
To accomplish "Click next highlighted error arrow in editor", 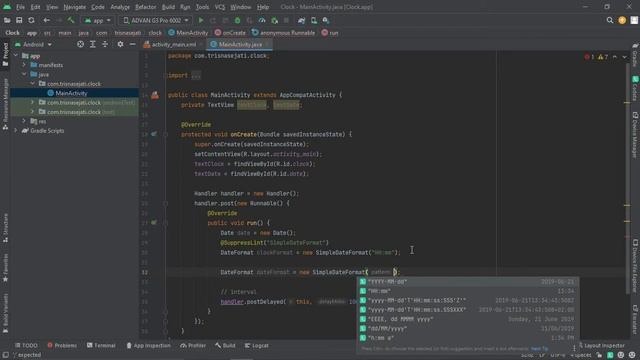I will 624,57.
